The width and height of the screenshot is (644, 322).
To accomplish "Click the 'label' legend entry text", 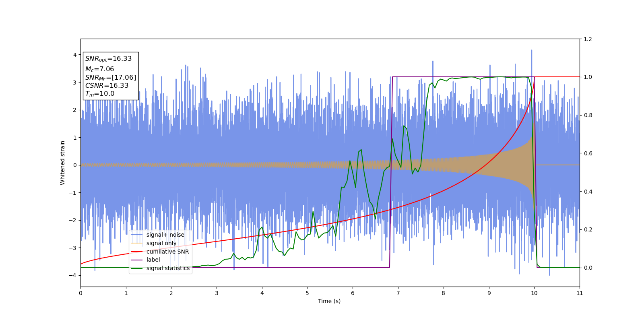I will coord(153,260).
